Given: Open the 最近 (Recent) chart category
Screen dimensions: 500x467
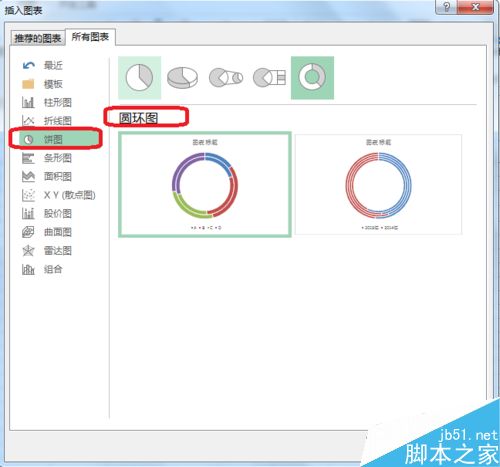Looking at the screenshot, I should coord(42,65).
